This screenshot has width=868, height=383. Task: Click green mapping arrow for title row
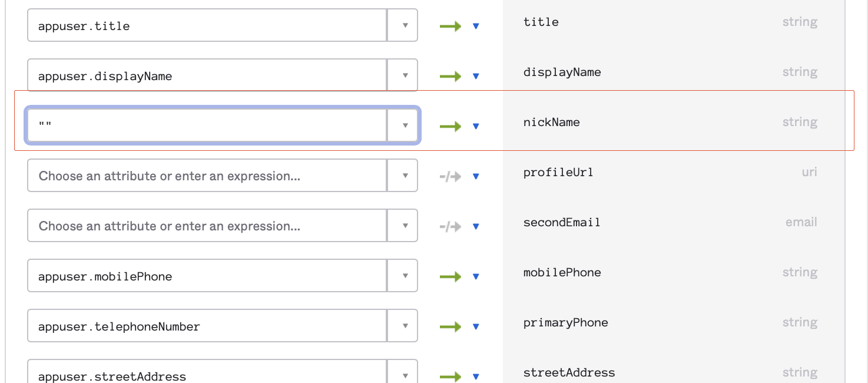(x=450, y=26)
